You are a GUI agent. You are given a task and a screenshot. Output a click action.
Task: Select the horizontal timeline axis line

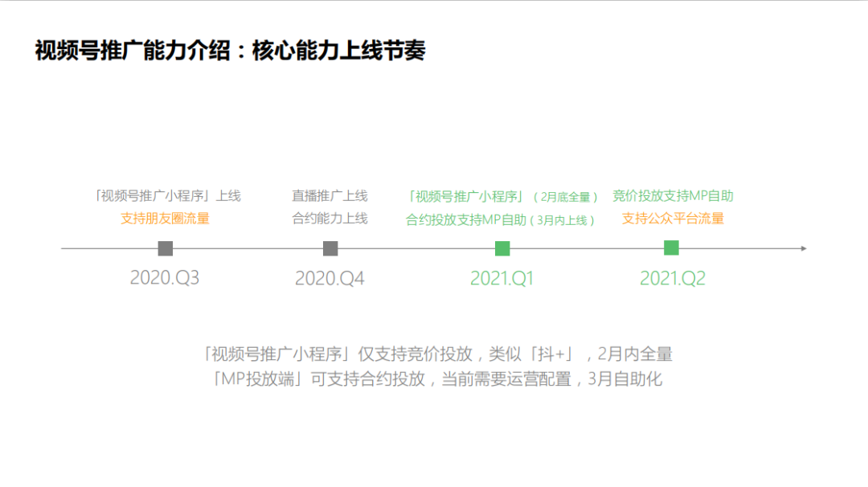pyautogui.click(x=418, y=248)
